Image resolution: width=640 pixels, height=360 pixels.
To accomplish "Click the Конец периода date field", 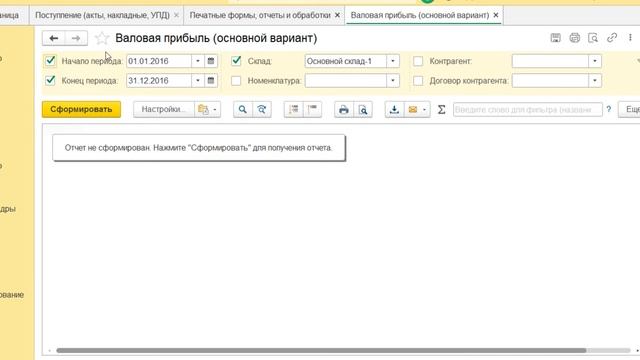I will click(x=159, y=80).
